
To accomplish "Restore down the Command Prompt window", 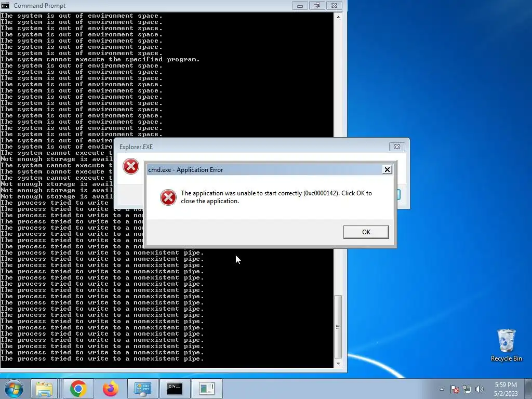I will click(x=317, y=5).
